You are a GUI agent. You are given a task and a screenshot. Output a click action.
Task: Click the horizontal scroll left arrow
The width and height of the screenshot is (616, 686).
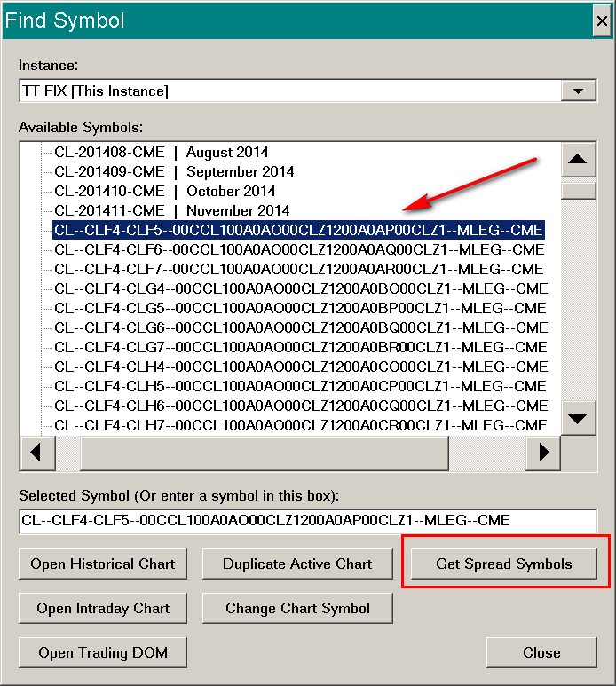[x=37, y=453]
